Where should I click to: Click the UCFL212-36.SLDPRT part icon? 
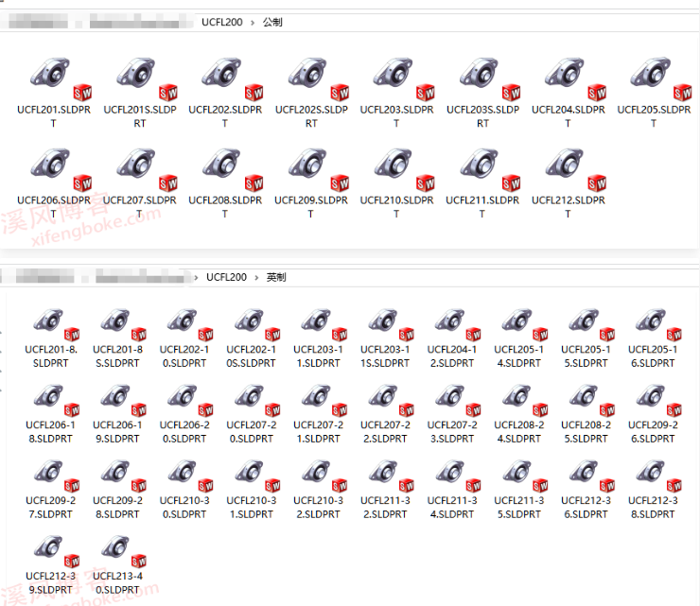591,476
